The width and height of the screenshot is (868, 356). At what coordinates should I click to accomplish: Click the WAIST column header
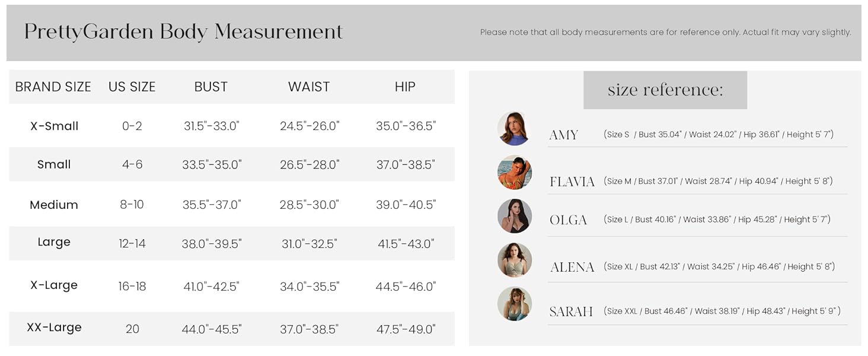pyautogui.click(x=309, y=87)
